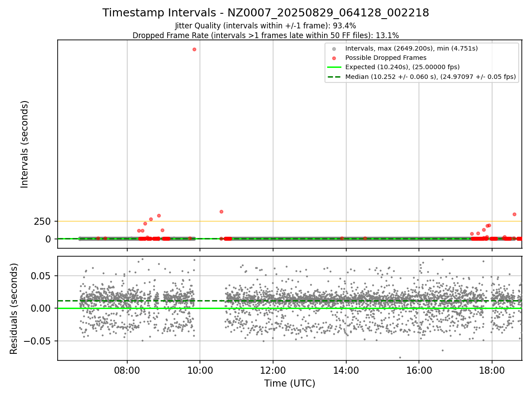This screenshot has height=399, width=532.
Task: Click the plot title 'Timestamp Intervals - NZ0007_20250829_064128_002218'
Action: pyautogui.click(x=266, y=13)
